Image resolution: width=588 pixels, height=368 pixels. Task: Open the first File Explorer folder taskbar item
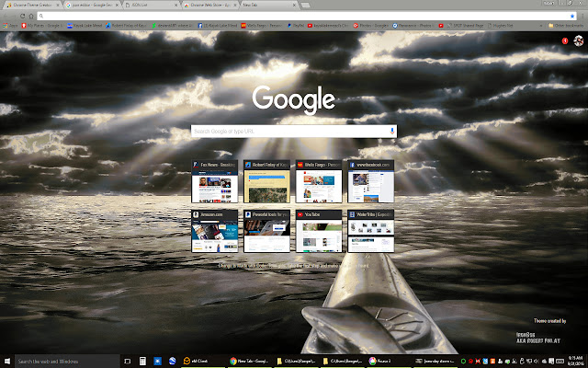click(296, 362)
